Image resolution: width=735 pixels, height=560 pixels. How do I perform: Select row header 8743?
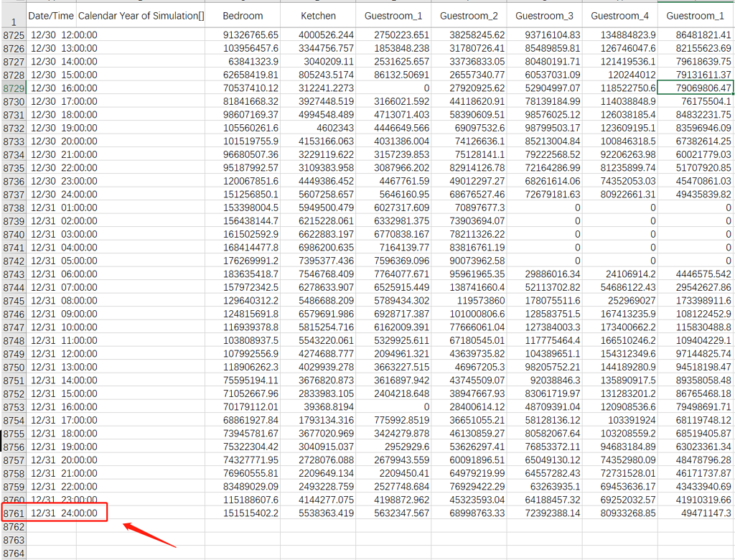pos(13,274)
